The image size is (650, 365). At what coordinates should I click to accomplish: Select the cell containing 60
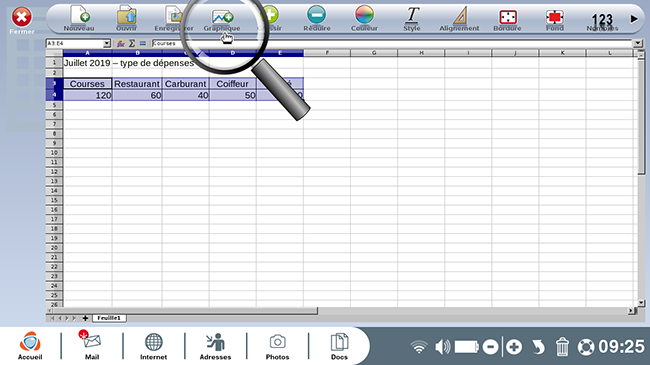[137, 95]
